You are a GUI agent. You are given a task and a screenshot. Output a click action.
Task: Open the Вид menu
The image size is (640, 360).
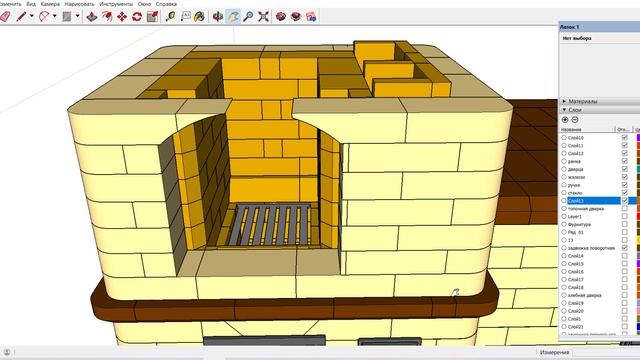(31, 4)
